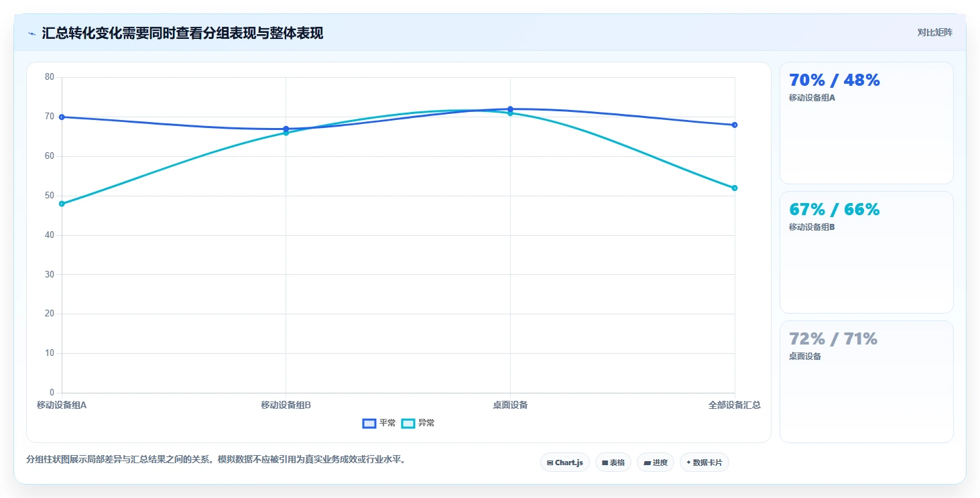
Task: Click the header title 汇总转化变化需要同时查看分组表现与整体表现
Action: (x=182, y=33)
